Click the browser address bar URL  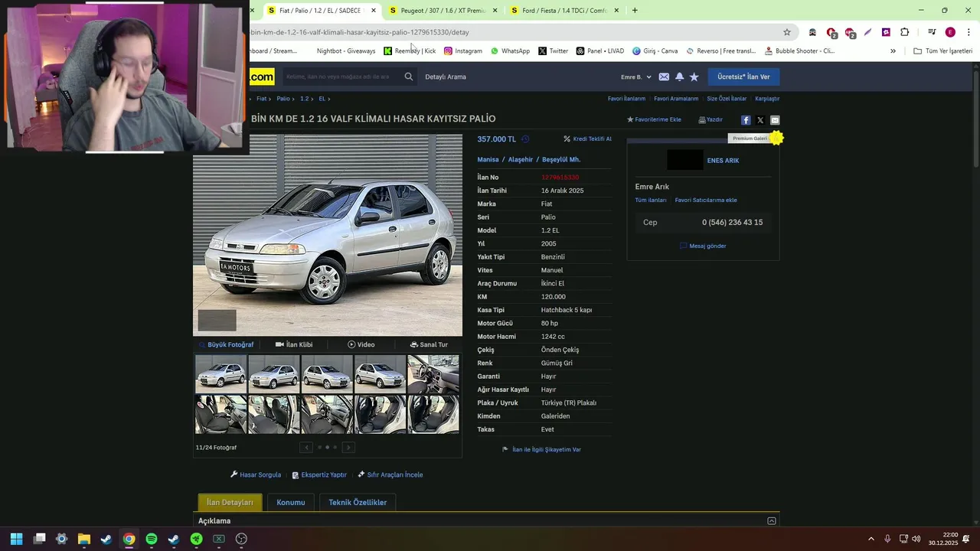pos(360,32)
